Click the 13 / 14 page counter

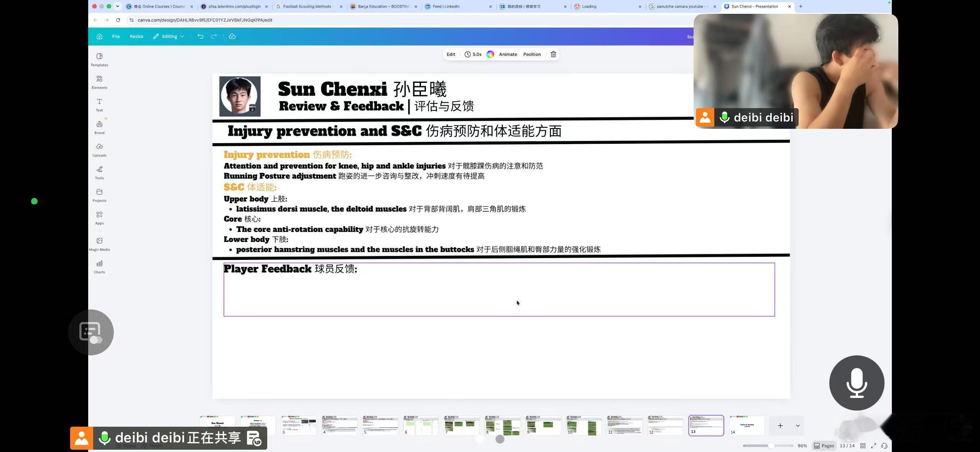pyautogui.click(x=847, y=445)
